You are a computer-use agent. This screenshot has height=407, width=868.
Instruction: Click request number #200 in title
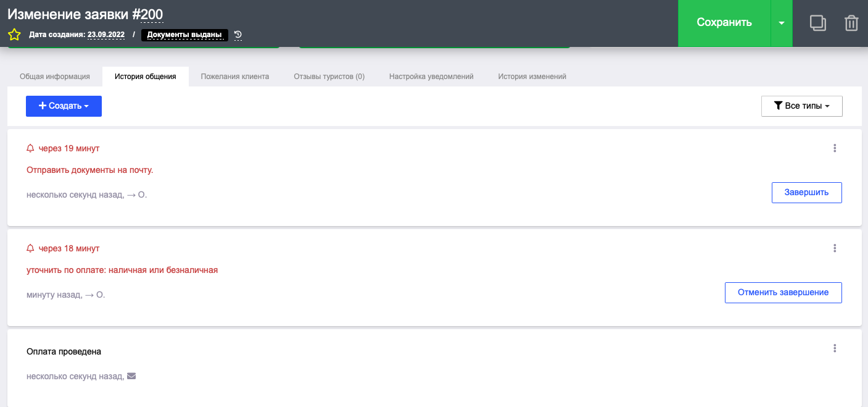[147, 14]
